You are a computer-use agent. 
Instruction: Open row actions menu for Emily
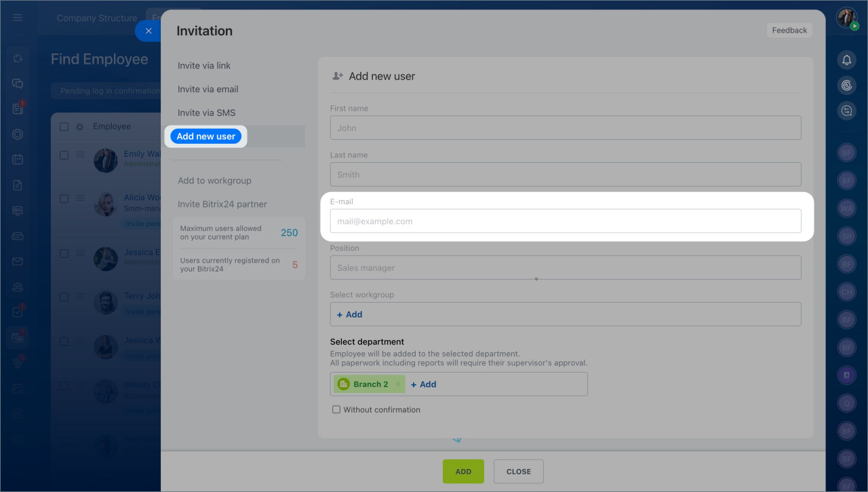(x=80, y=155)
